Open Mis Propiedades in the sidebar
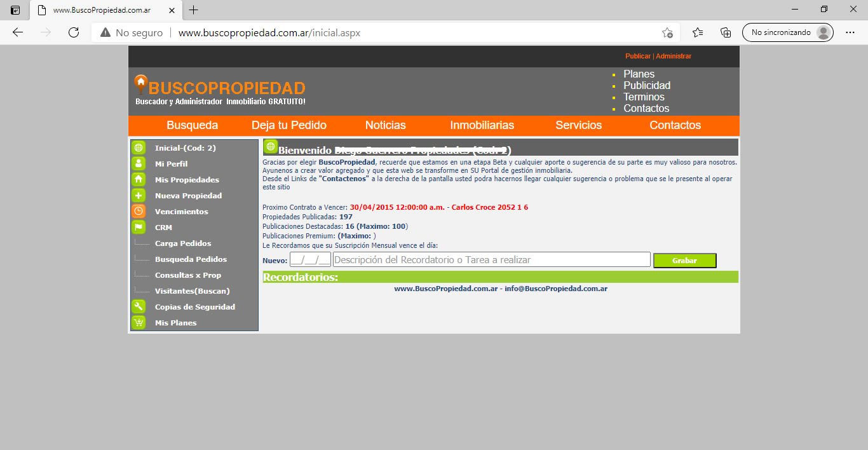This screenshot has width=868, height=450. coord(187,180)
